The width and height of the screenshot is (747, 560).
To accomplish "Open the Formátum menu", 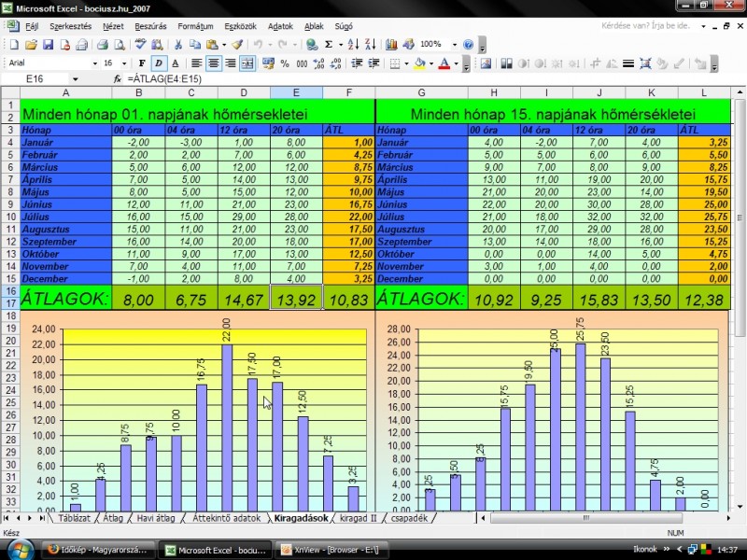I will click(x=195, y=26).
